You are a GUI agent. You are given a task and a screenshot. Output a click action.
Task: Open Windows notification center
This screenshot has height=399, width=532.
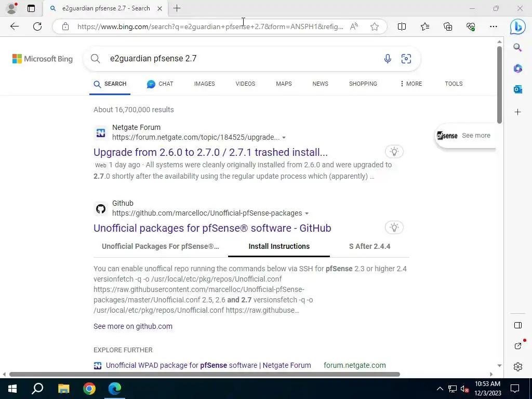[515, 389]
